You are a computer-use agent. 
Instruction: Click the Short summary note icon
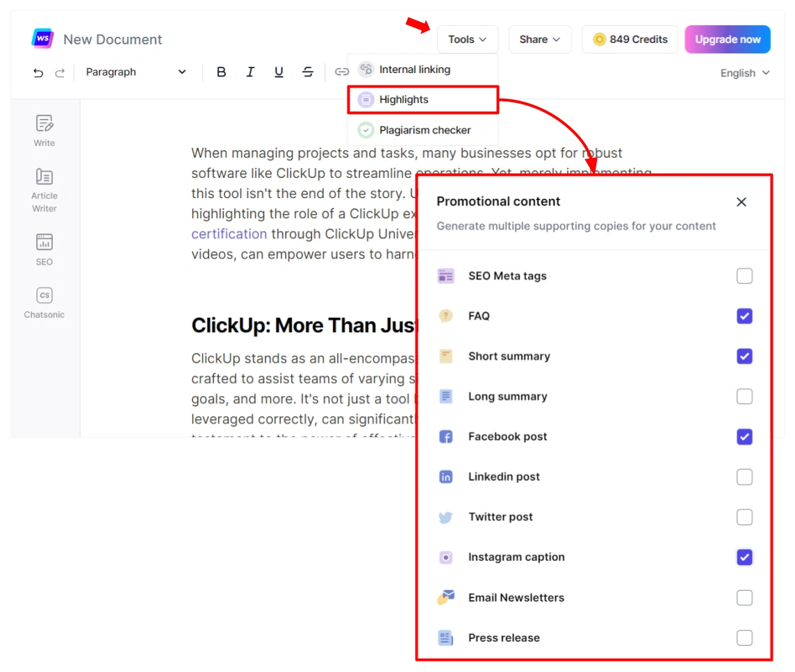(445, 356)
